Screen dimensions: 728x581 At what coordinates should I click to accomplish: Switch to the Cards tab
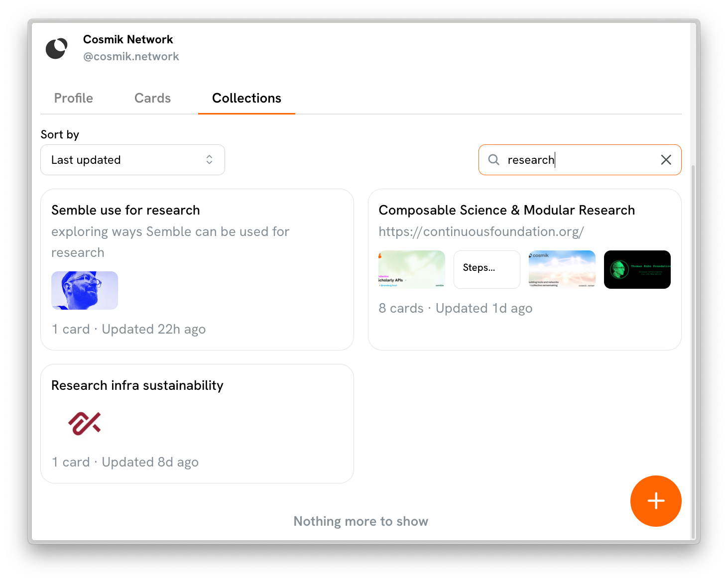coord(152,98)
